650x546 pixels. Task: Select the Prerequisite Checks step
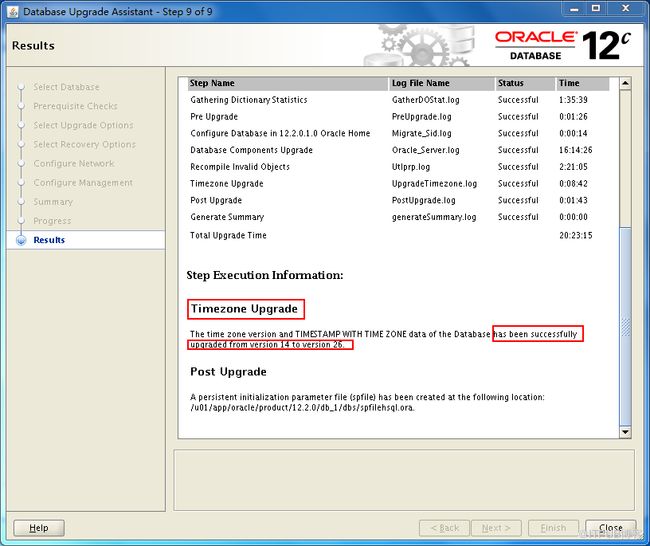(75, 106)
